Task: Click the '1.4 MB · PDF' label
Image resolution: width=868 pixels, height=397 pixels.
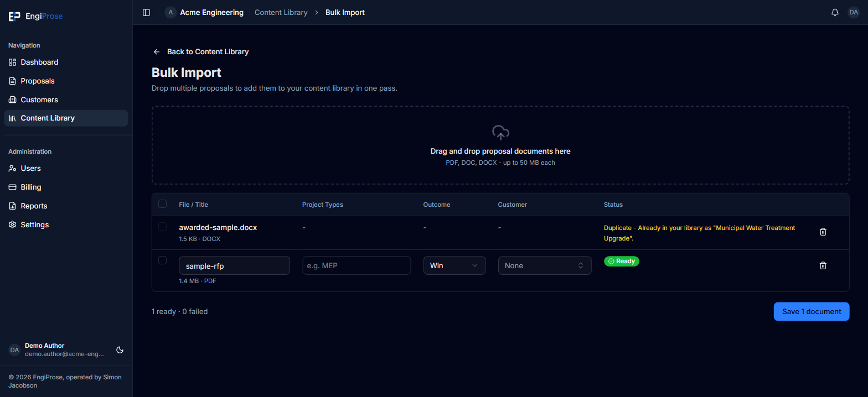Action: point(198,281)
